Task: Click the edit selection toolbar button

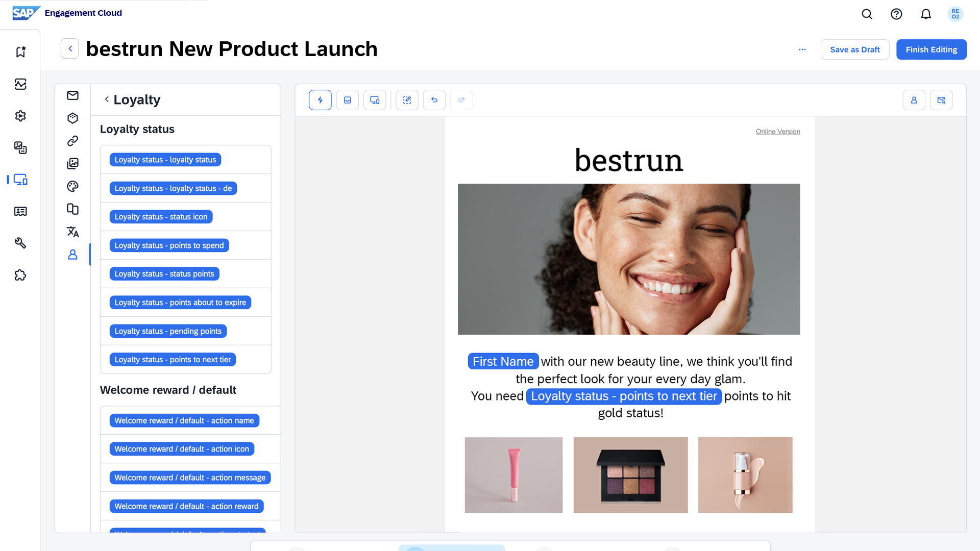Action: (407, 100)
